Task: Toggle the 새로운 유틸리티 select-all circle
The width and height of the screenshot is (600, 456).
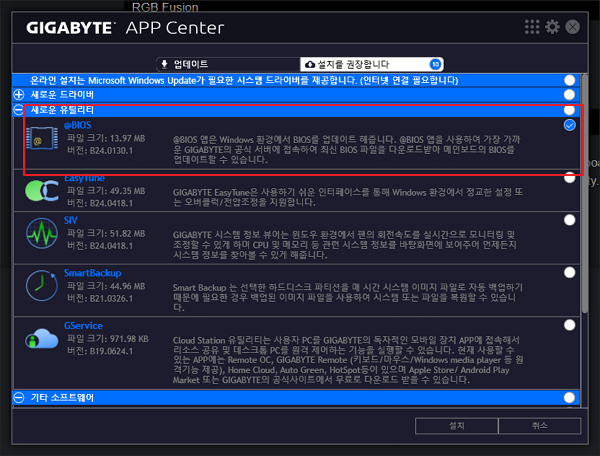Action: coord(569,110)
